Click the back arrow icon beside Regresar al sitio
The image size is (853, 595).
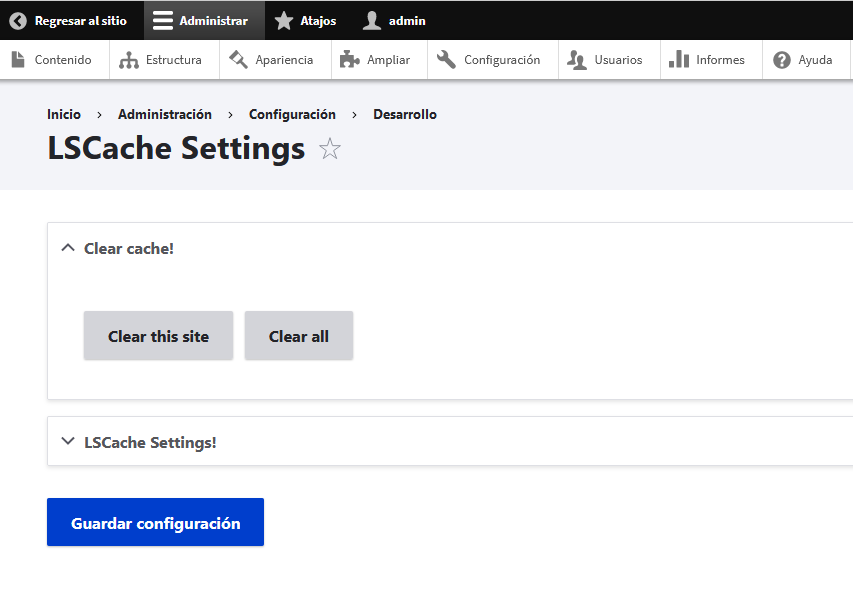(x=18, y=21)
